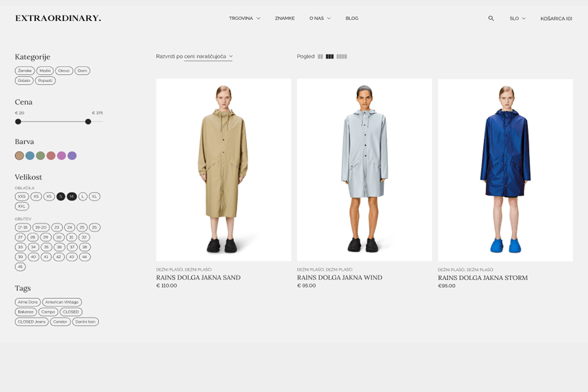Deselect size S filter
Viewport: 588px width, 392px height.
click(x=61, y=196)
